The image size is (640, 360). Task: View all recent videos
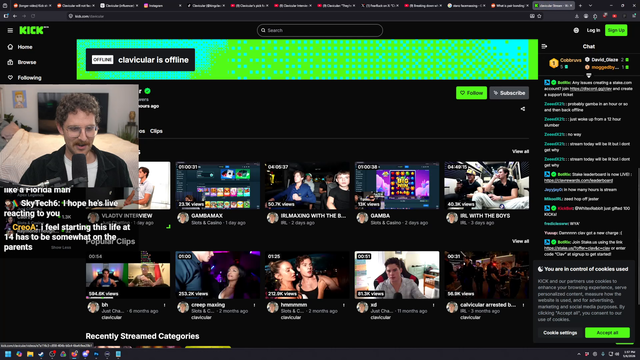click(520, 151)
